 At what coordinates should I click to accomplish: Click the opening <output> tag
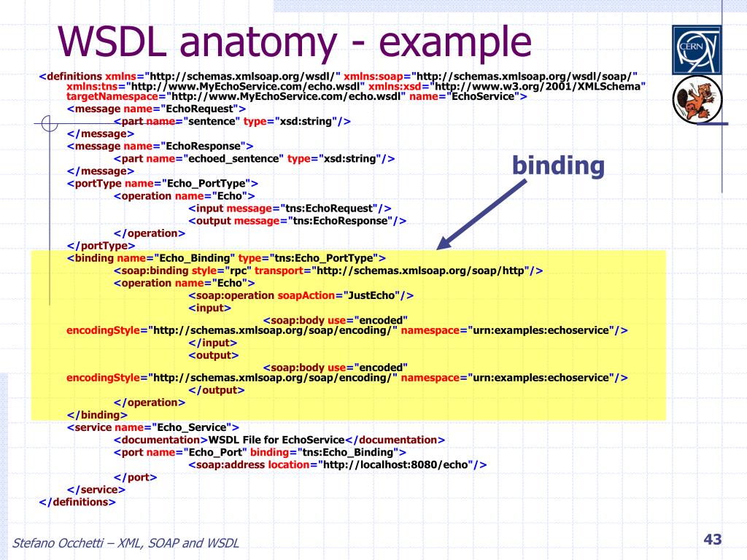pos(213,355)
